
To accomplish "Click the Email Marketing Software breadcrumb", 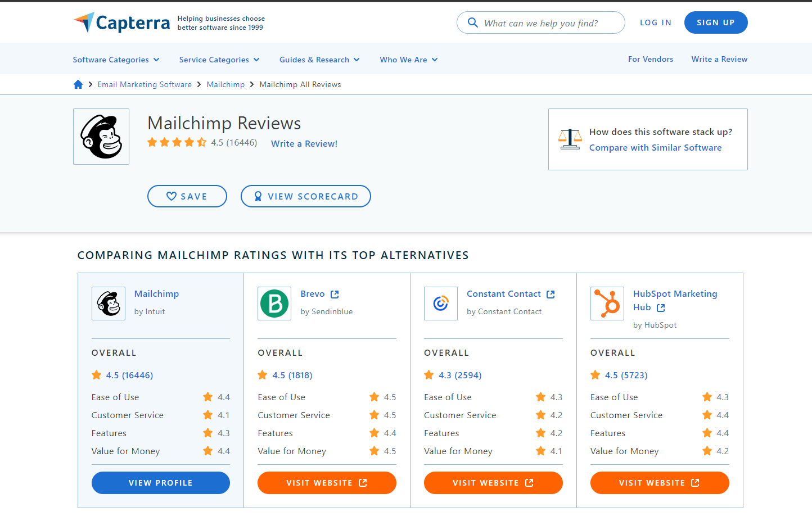I will pyautogui.click(x=145, y=84).
